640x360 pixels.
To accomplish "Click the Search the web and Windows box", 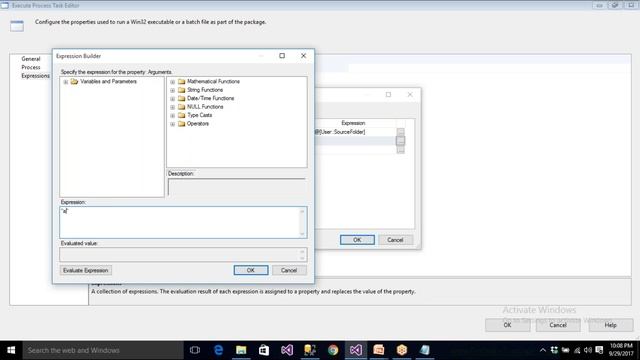I will coord(103,350).
